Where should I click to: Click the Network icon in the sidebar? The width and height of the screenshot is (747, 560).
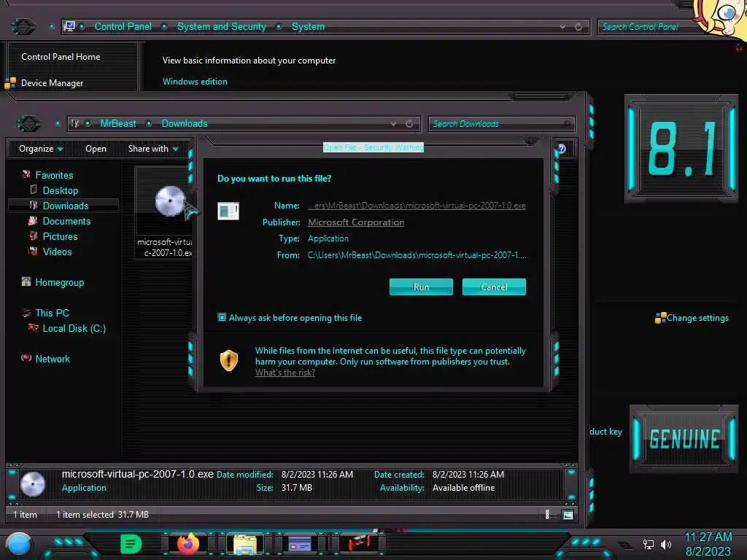tap(26, 358)
